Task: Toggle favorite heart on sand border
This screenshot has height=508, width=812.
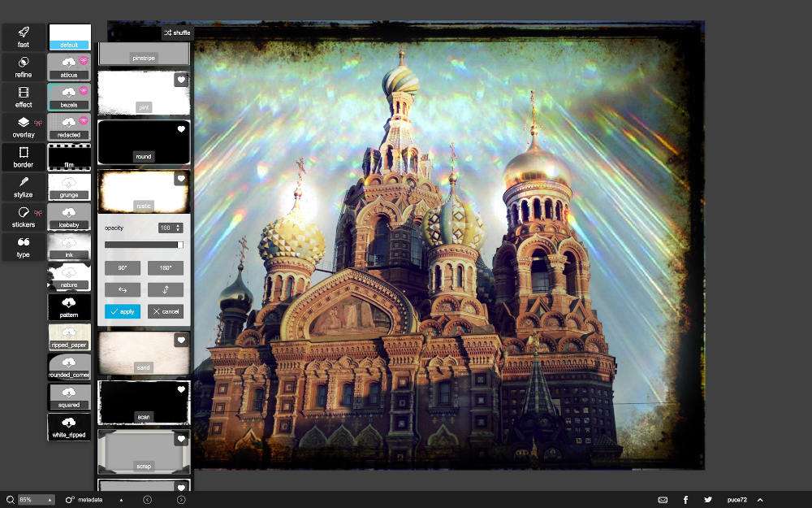Action: point(181,340)
